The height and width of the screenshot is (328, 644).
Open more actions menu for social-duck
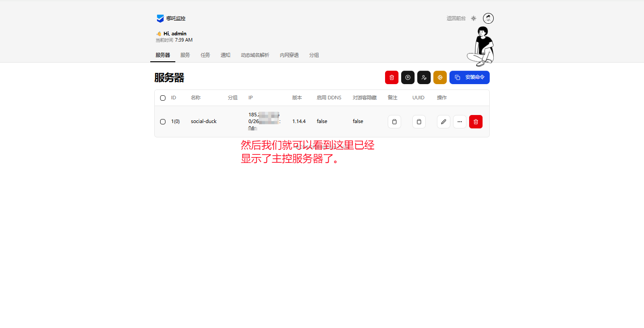[x=459, y=122]
